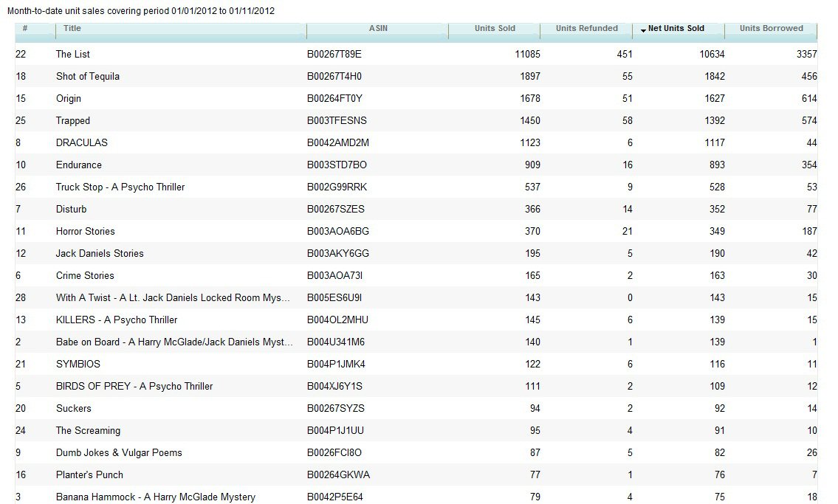Click ASIN B004XJ6Y1S
838x504 pixels.
click(334, 387)
